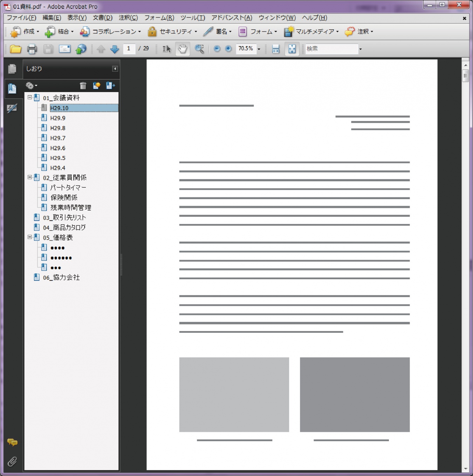Click the scrollbar down arrow
Image resolution: width=473 pixels, height=476 pixels.
click(465, 468)
